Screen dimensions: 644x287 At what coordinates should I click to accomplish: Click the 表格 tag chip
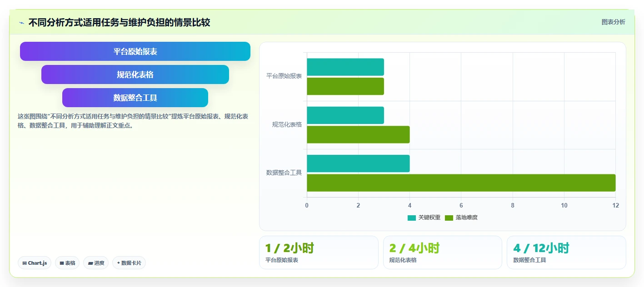pyautogui.click(x=67, y=263)
